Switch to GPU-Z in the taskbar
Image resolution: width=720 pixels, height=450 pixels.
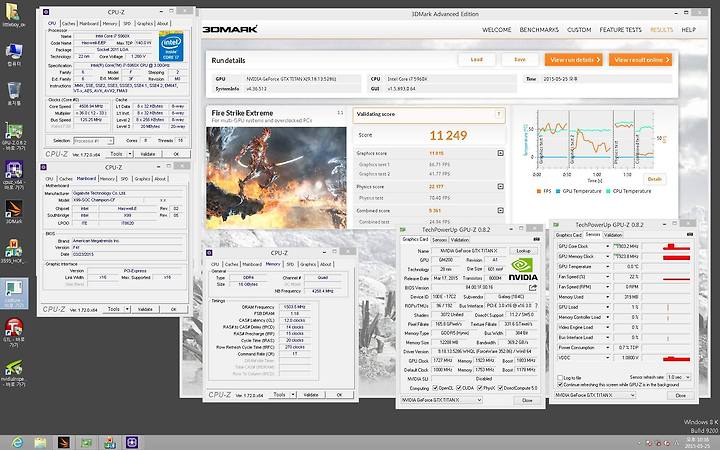click(86, 442)
